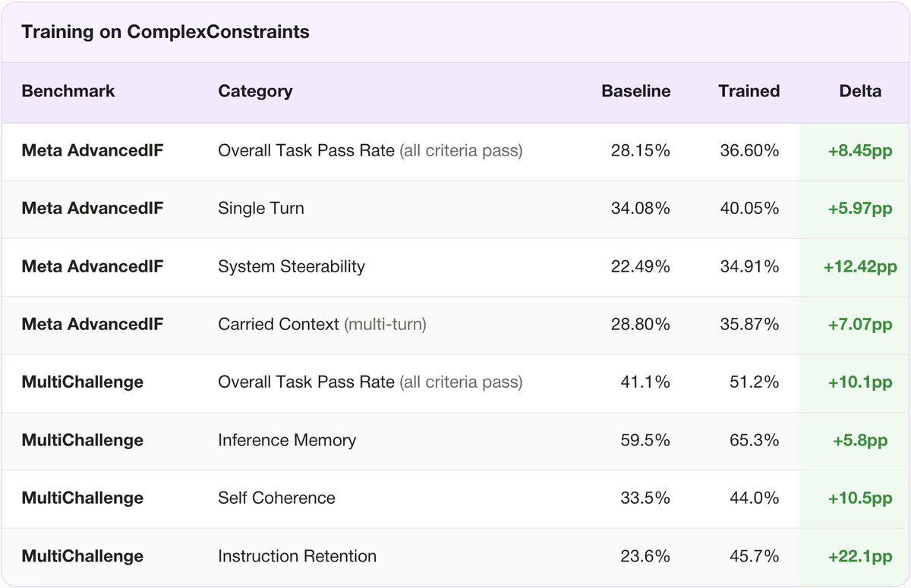Click the Delta column header

(860, 91)
